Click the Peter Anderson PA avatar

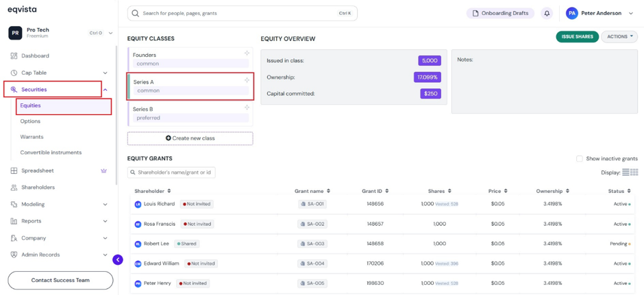coord(571,14)
